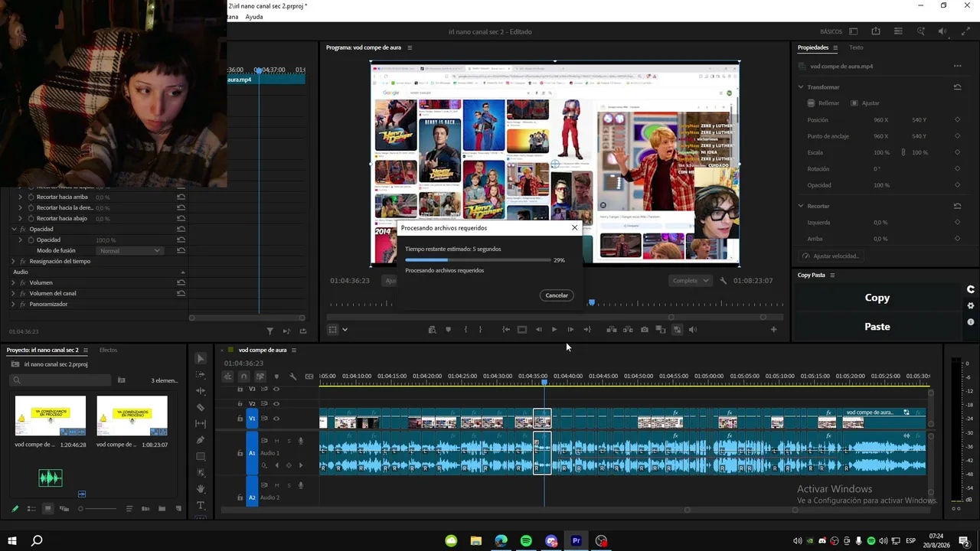This screenshot has height=551, width=980.
Task: Click the Paste button in Copy Pasta
Action: (877, 327)
